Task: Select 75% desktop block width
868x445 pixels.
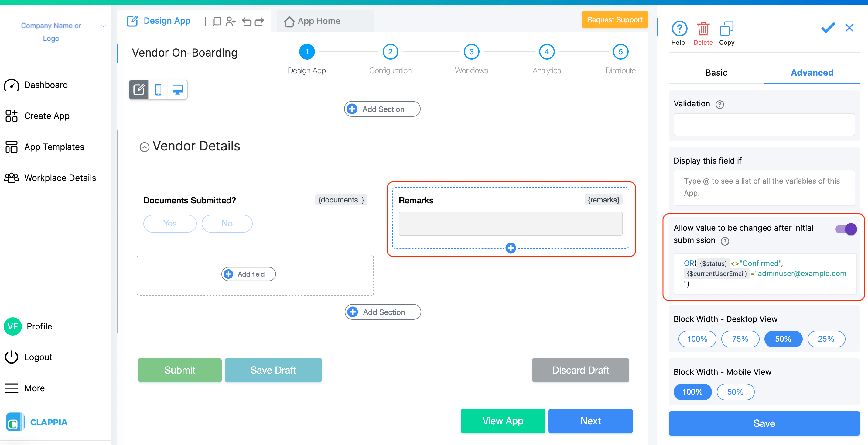Action: click(740, 339)
